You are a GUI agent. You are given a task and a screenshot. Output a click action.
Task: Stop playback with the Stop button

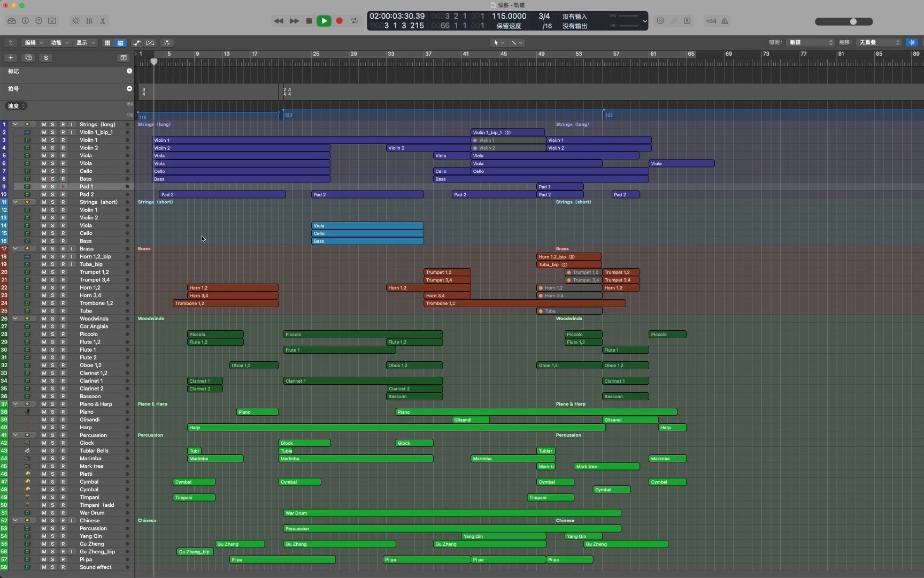[309, 21]
